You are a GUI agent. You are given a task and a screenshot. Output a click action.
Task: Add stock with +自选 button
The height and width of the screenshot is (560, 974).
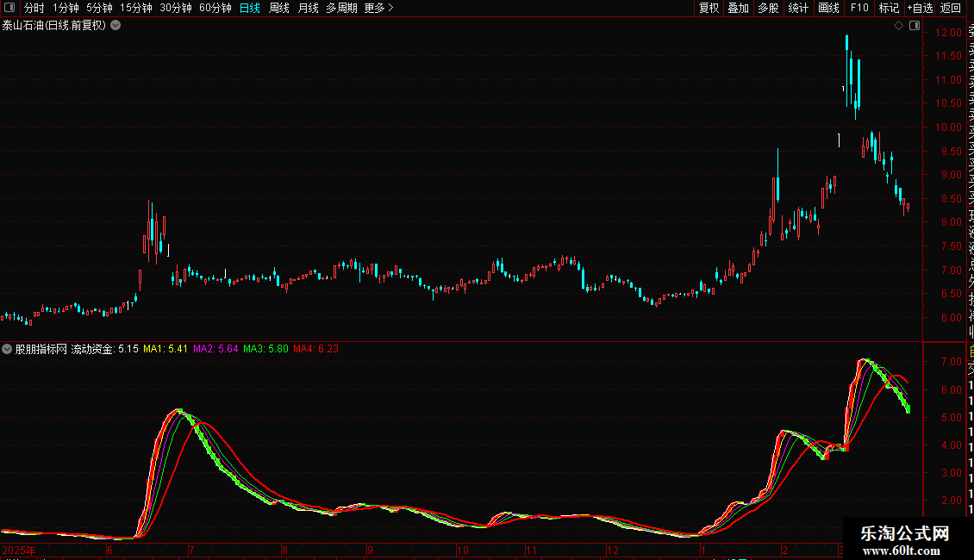(x=920, y=8)
